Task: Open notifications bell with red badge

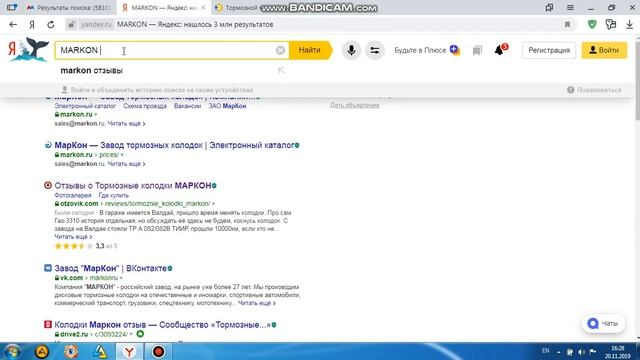Action: (501, 49)
